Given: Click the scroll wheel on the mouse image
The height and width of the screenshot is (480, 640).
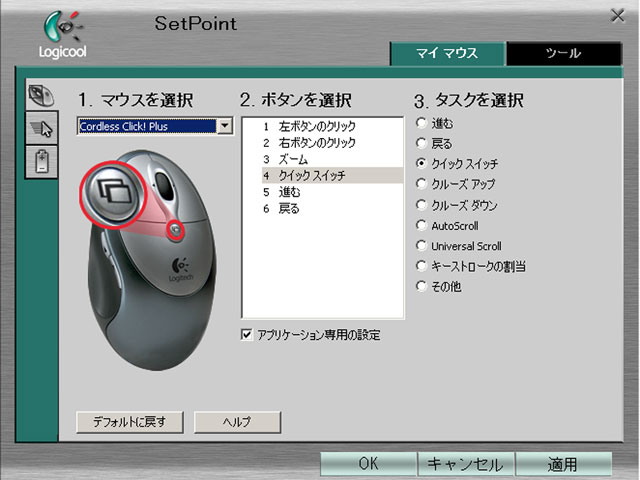Looking at the screenshot, I should click(x=166, y=184).
